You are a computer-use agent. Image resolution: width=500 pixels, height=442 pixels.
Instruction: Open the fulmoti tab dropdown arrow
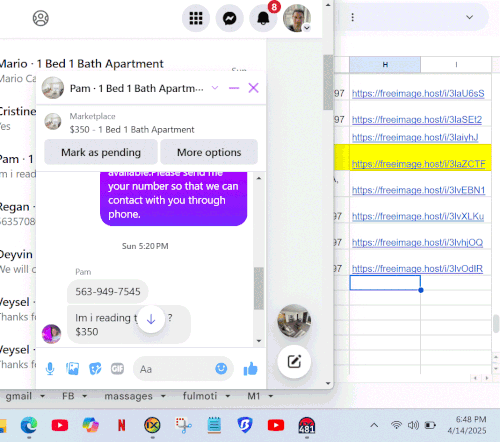[228, 396]
